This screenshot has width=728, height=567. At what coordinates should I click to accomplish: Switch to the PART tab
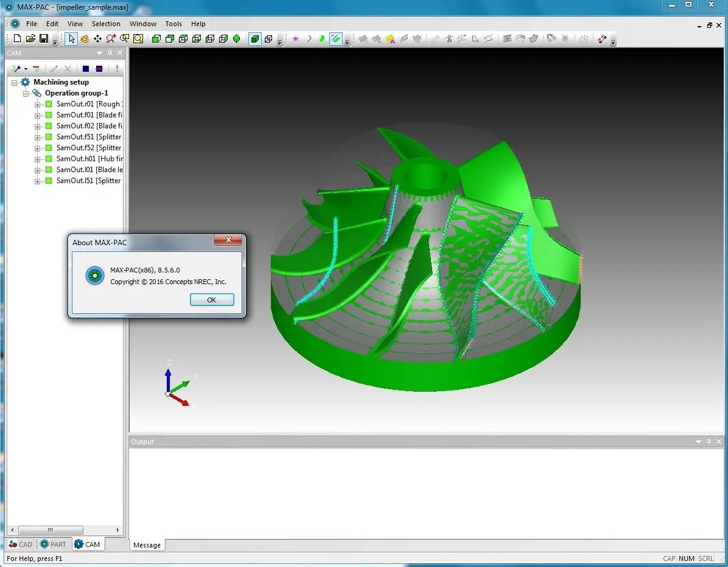(53, 544)
